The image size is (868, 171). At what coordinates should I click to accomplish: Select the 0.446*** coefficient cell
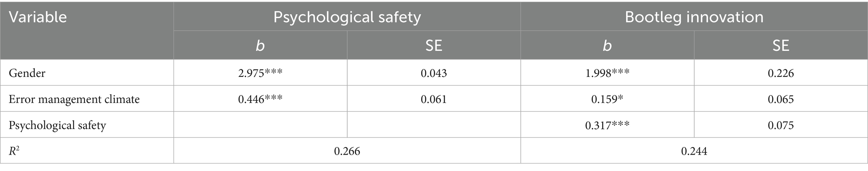(260, 99)
